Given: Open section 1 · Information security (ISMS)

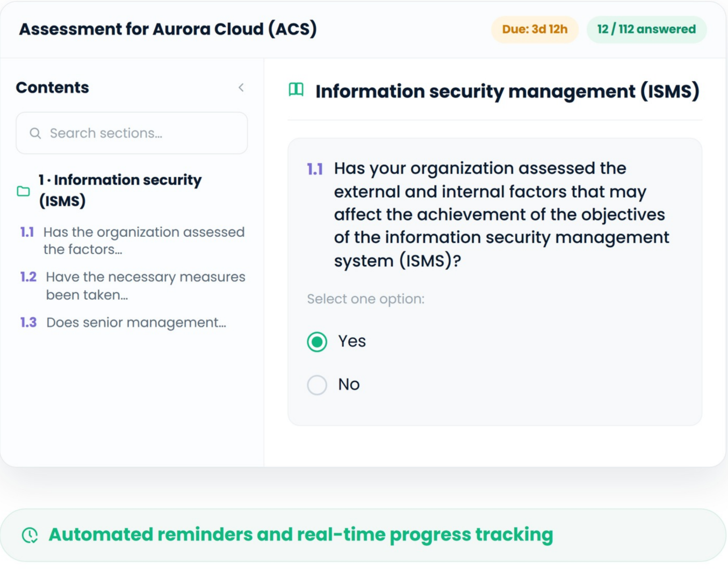Looking at the screenshot, I should click(x=120, y=190).
